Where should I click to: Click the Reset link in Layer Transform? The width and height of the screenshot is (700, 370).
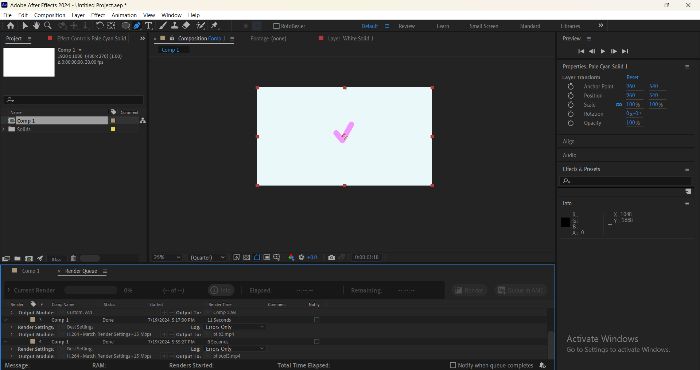pos(632,77)
